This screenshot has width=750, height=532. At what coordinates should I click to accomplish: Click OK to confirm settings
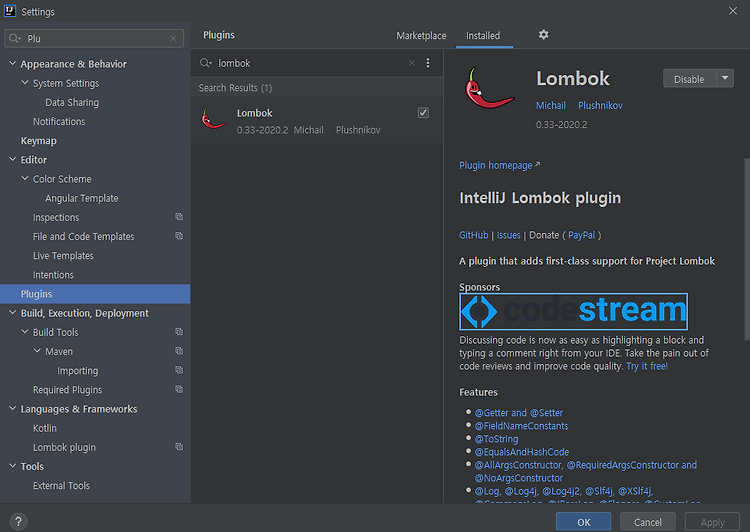[584, 522]
